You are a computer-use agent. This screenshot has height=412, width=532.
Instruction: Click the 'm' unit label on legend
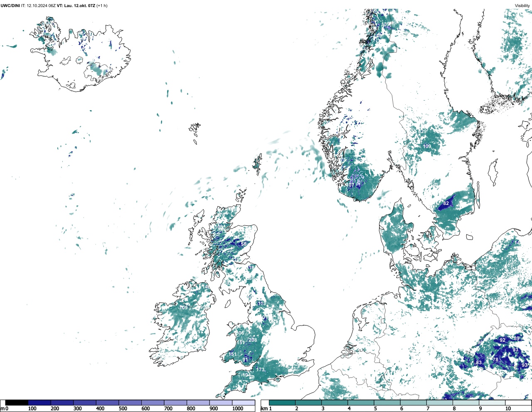coord(2,409)
